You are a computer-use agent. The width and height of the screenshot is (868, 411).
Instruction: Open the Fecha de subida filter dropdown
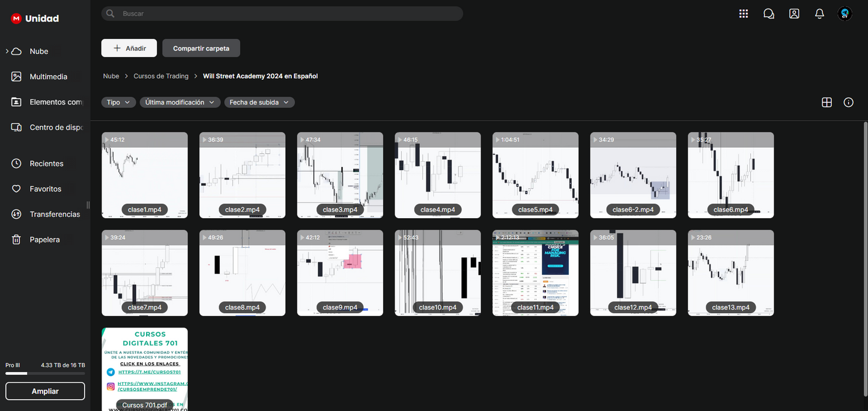pos(259,102)
